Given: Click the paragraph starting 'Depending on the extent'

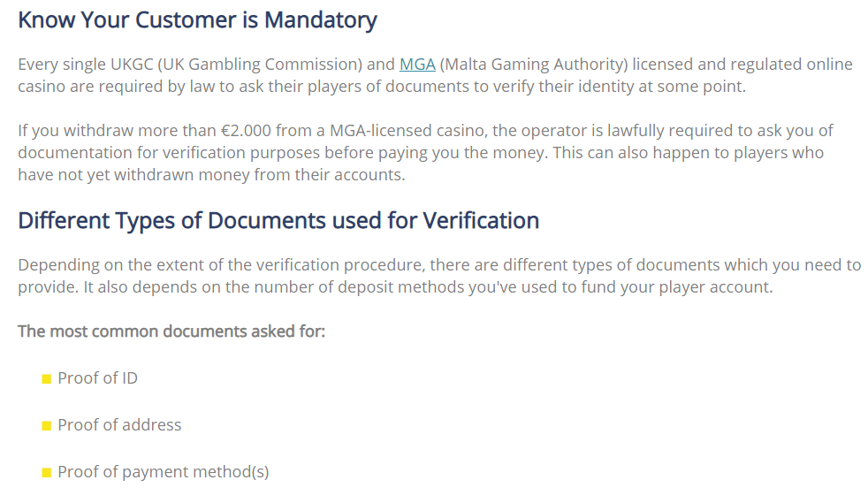Looking at the screenshot, I should (439, 276).
